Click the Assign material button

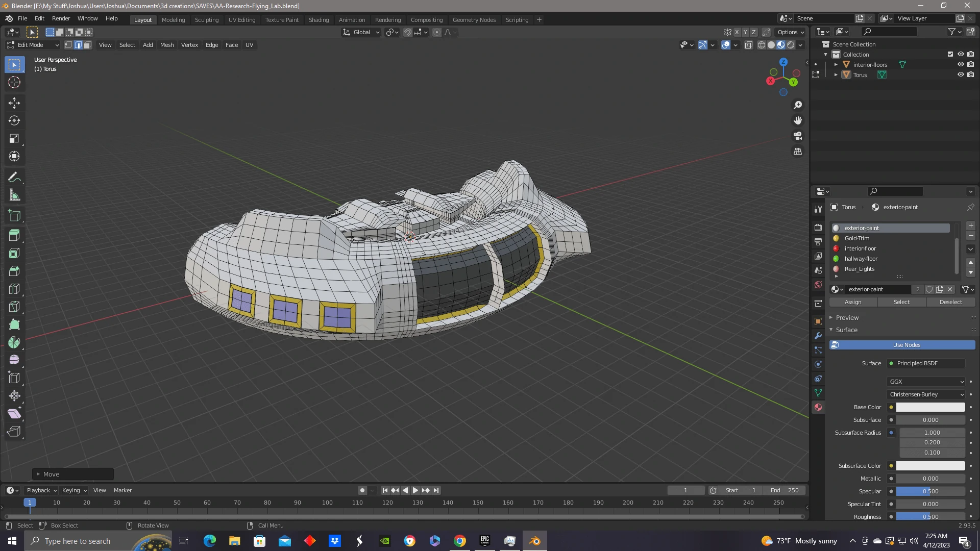(x=853, y=302)
